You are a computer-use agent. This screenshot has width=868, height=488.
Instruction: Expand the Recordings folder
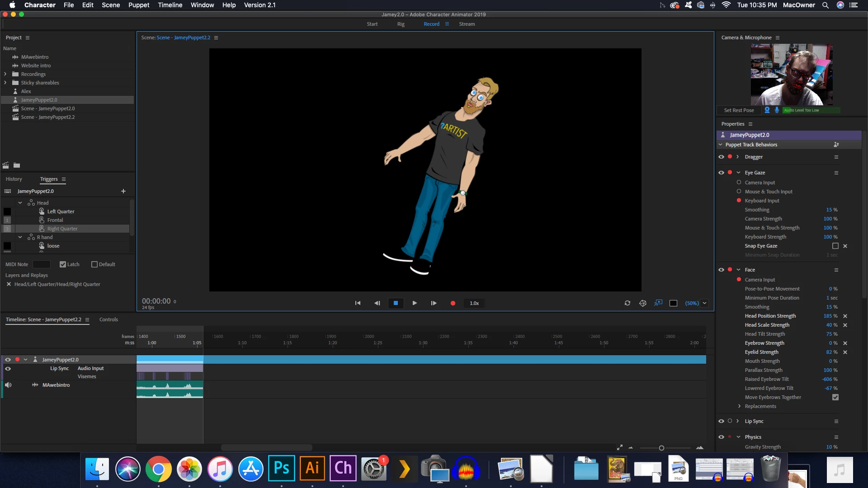(5, 74)
